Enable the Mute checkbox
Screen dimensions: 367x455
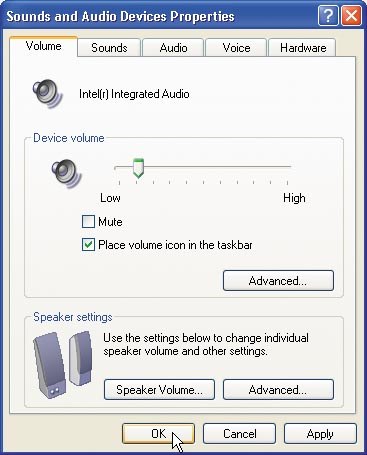88,222
